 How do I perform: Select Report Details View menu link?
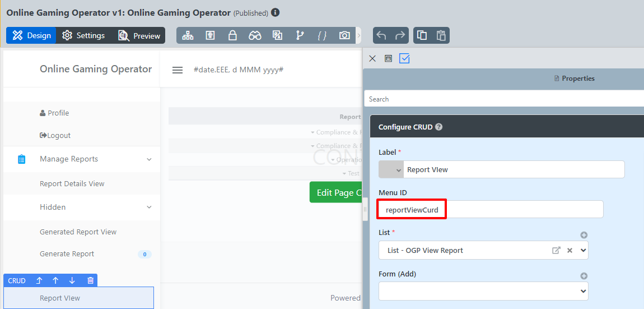[72, 184]
